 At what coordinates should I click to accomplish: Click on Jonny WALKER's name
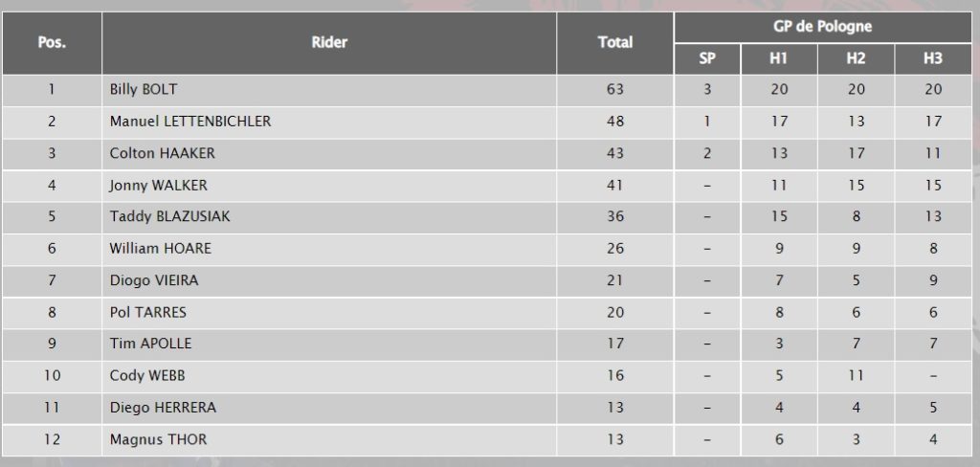pyautogui.click(x=159, y=185)
